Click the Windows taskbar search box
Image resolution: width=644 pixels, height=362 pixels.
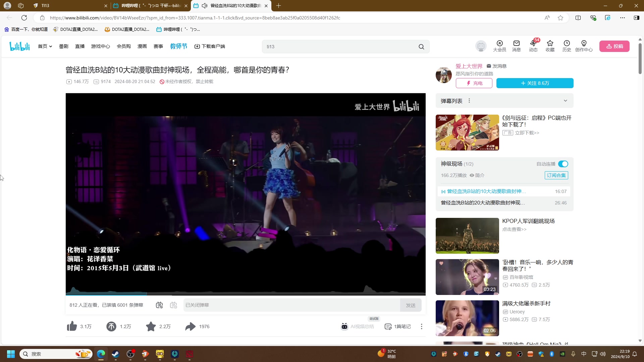(x=56, y=354)
